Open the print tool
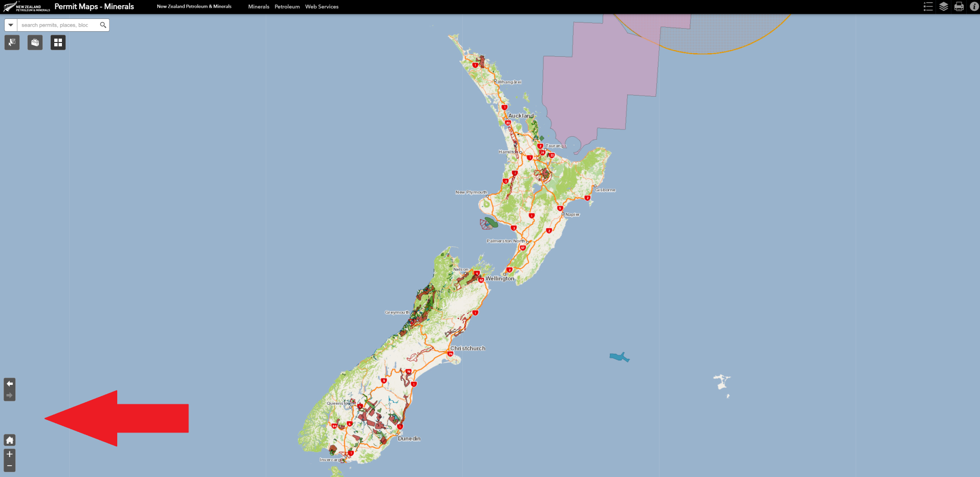Viewport: 980px width, 477px height. (958, 7)
